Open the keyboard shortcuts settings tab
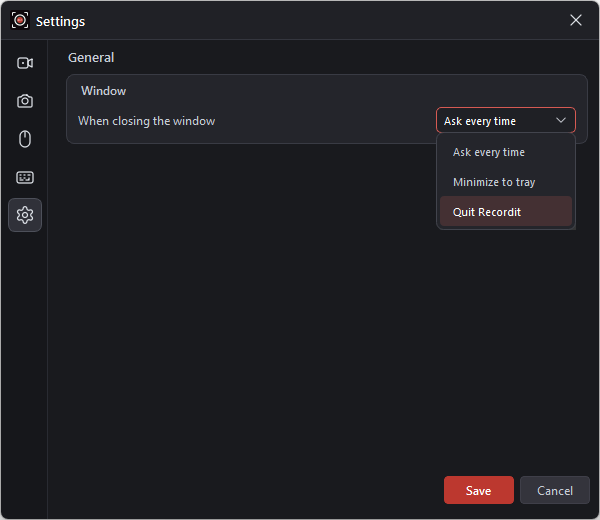This screenshot has height=520, width=600. (25, 177)
